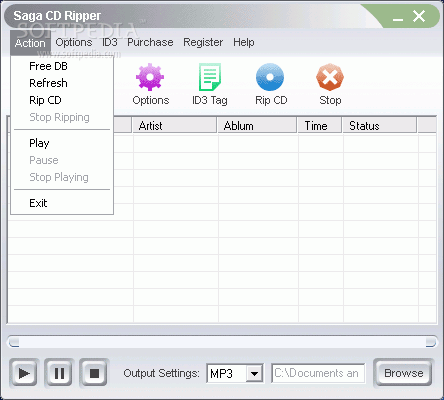Click the Ablum column header
The width and height of the screenshot is (444, 400).
[x=257, y=126]
